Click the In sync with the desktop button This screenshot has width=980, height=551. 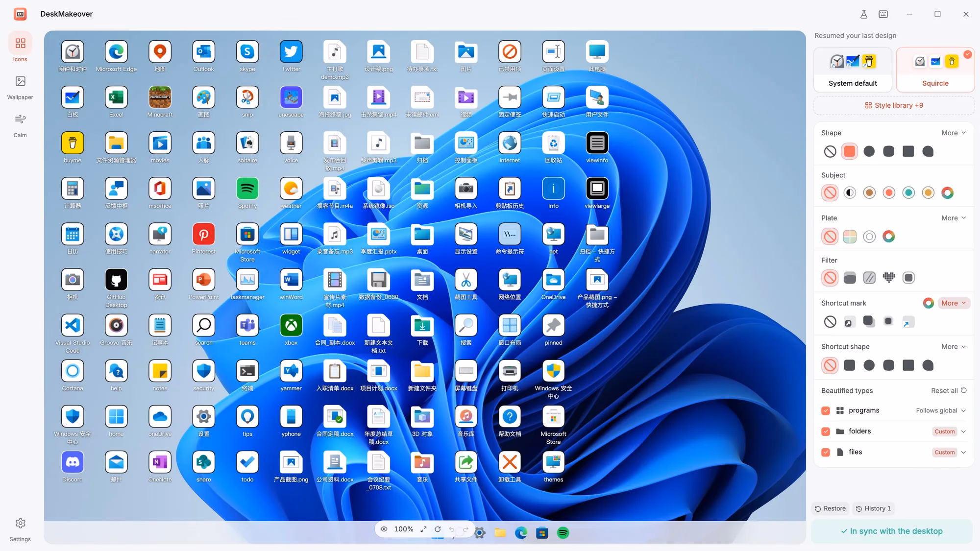coord(892,531)
